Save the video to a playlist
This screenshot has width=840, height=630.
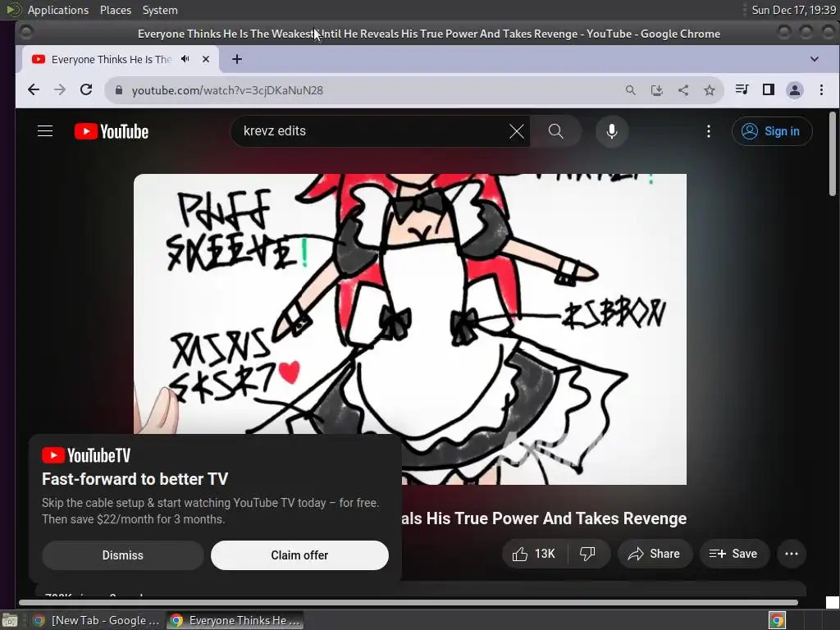click(734, 554)
